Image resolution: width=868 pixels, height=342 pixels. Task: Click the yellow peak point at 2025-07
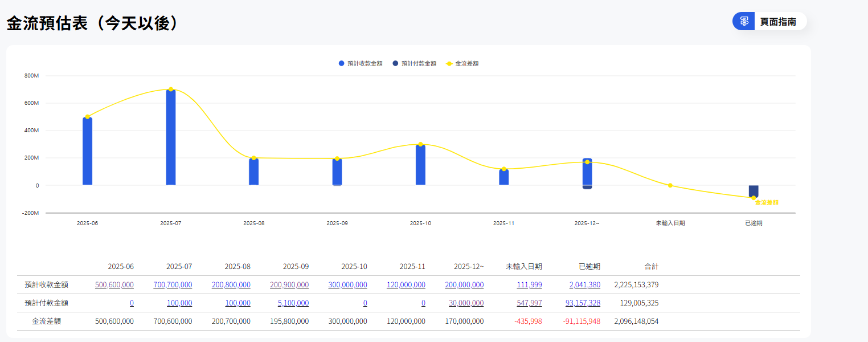[x=171, y=89]
